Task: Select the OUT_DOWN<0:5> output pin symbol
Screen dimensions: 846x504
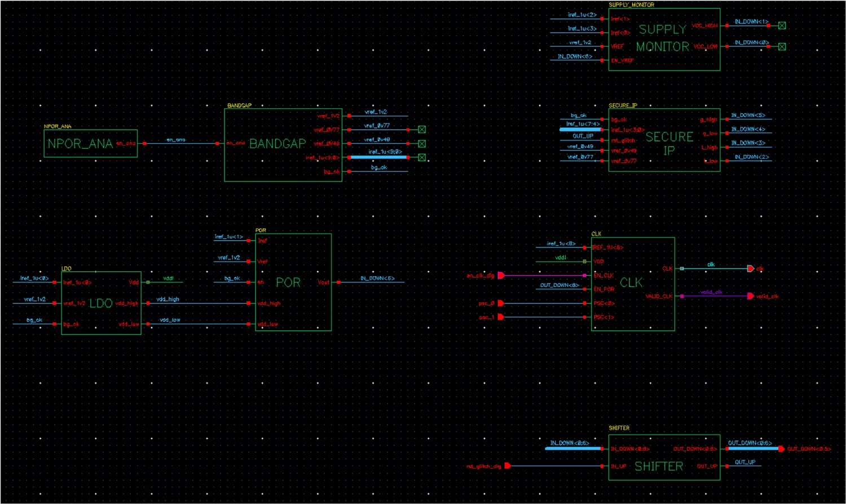Action: 781,449
